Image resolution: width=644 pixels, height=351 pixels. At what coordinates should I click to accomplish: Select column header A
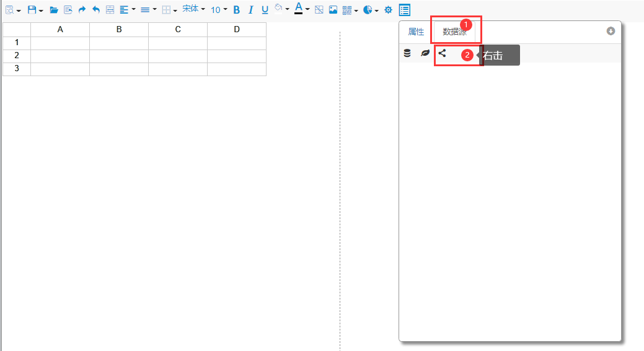tap(60, 30)
